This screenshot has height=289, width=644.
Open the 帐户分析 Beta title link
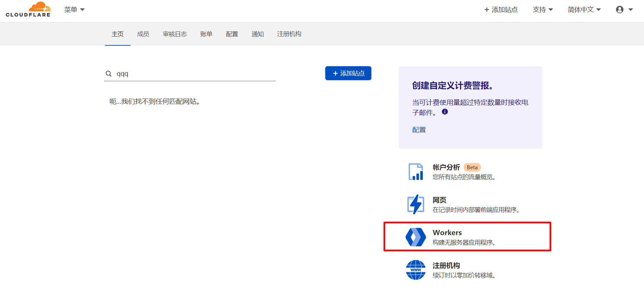coord(446,167)
